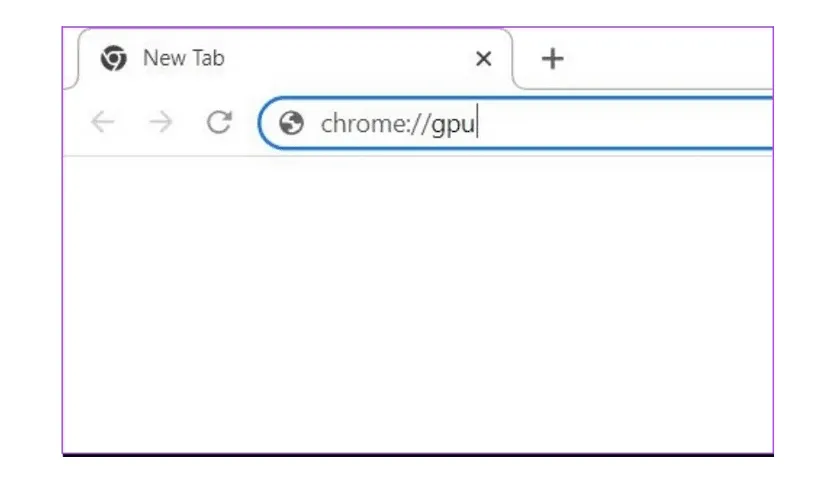Click the Chrome logo on the tab
Image resolution: width=822 pixels, height=485 pixels.
click(x=113, y=59)
